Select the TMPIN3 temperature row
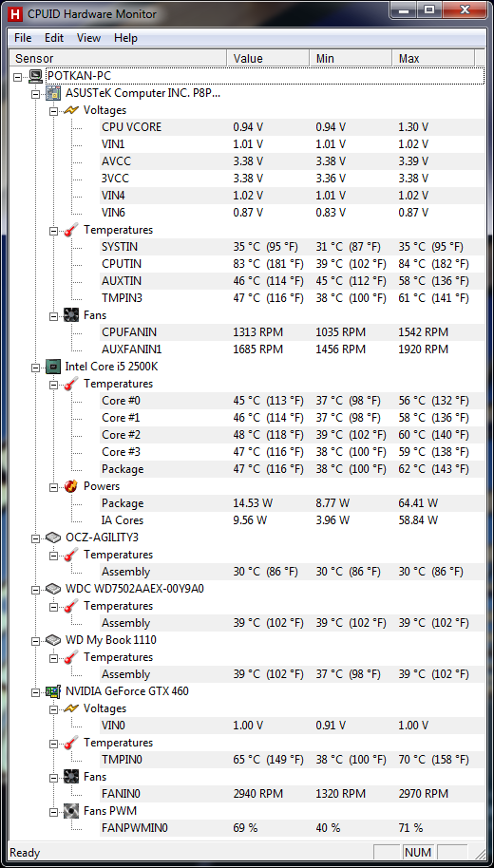The height and width of the screenshot is (868, 494). pos(291,298)
